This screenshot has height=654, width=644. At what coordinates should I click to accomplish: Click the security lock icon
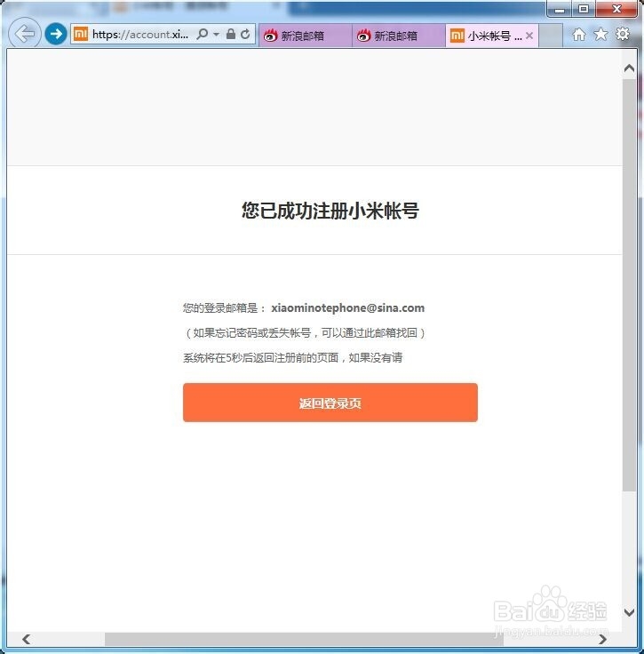point(230,34)
